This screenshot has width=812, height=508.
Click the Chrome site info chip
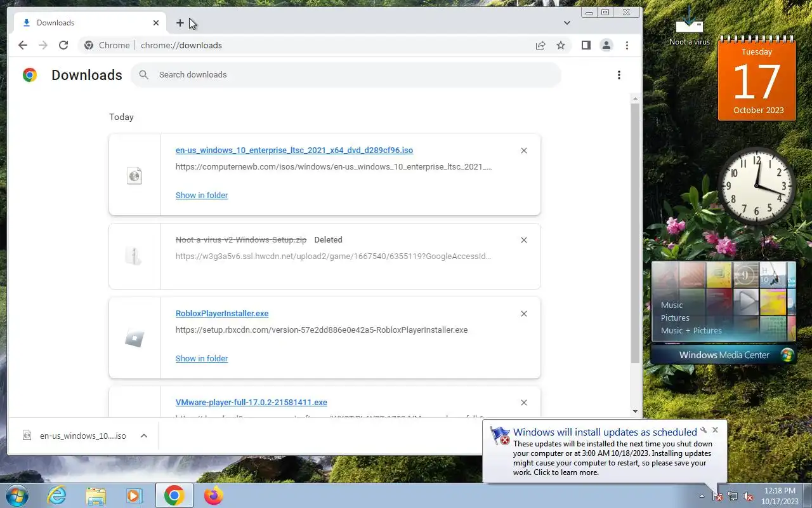point(107,45)
